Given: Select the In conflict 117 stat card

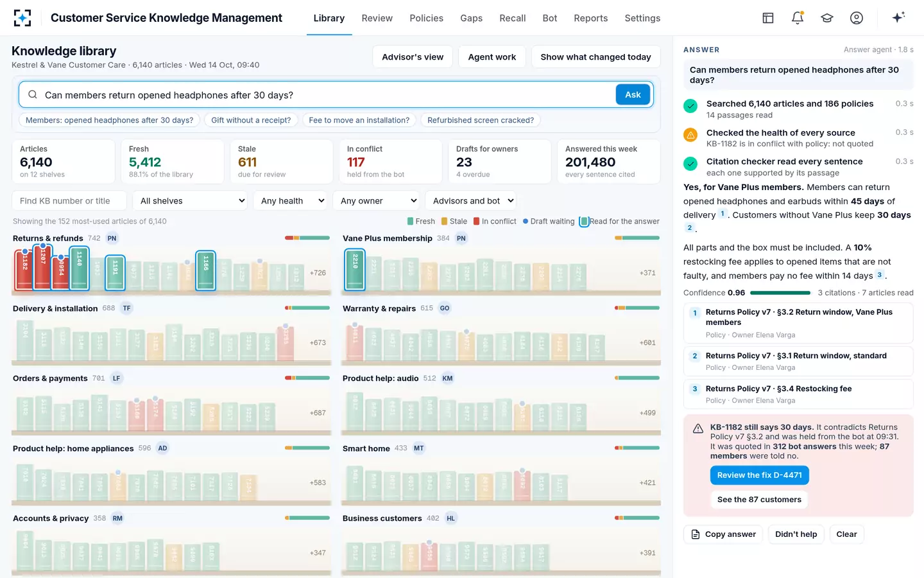Looking at the screenshot, I should pos(391,162).
